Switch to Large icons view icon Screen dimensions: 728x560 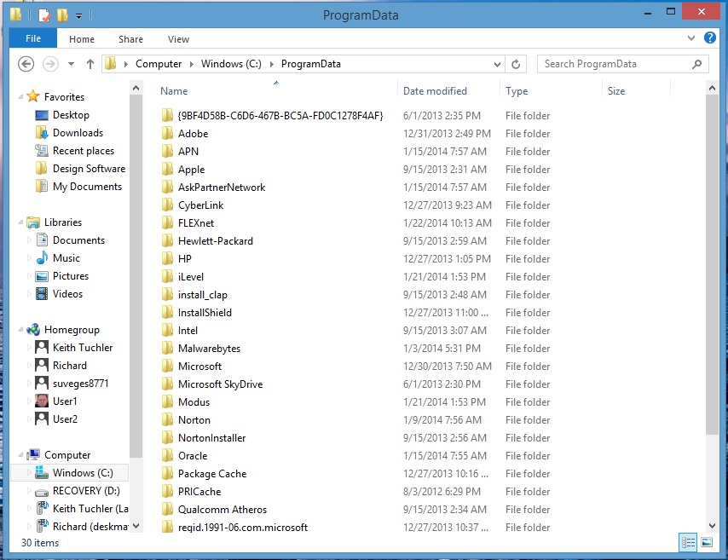point(707,542)
